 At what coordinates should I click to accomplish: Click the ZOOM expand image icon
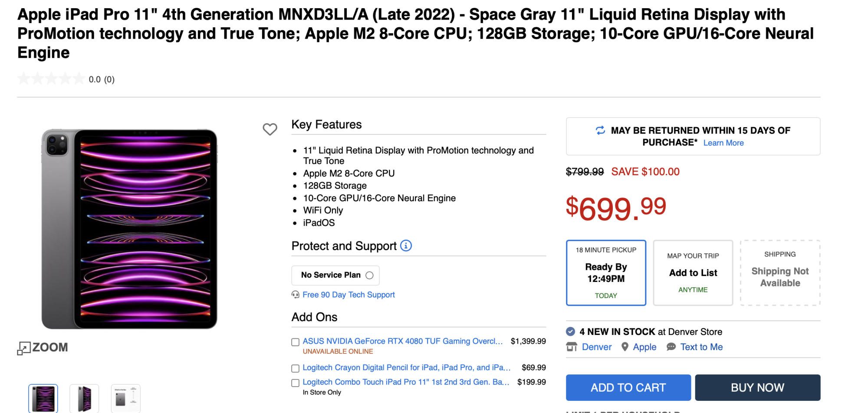24,348
